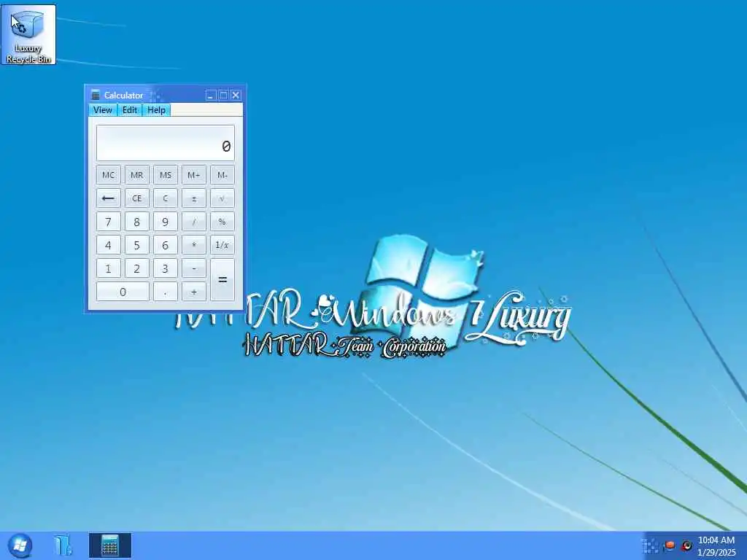
Task: Click the digit 2 key
Action: coord(136,268)
